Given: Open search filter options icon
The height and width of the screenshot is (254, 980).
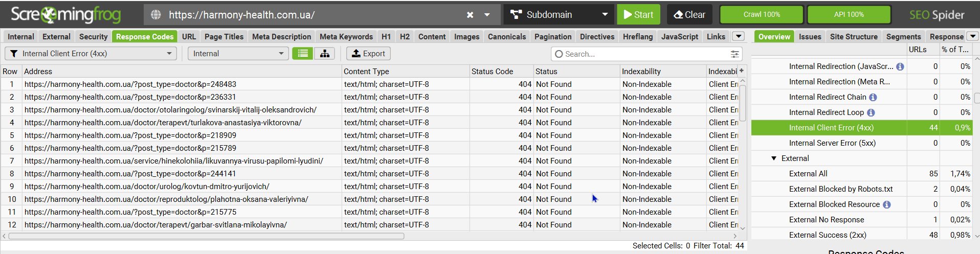Looking at the screenshot, I should tap(734, 54).
